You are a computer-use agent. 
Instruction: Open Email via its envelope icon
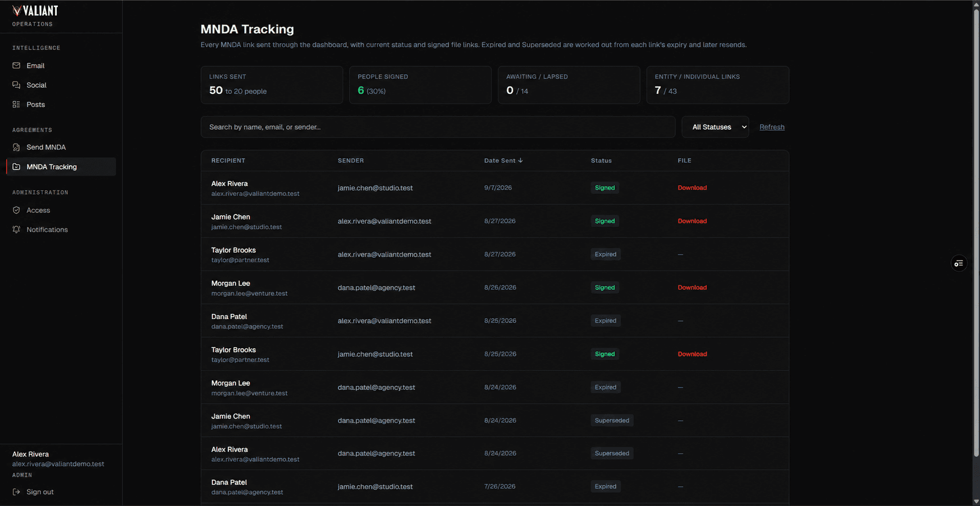(16, 66)
